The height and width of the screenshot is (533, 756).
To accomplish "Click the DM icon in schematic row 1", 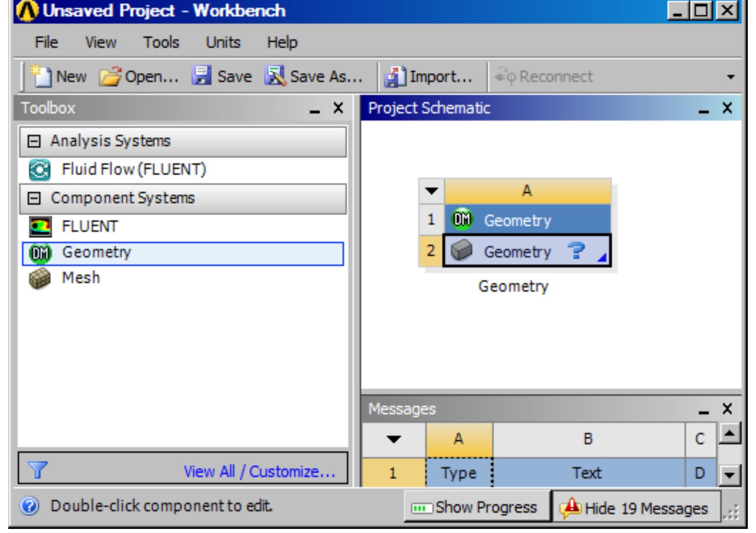I will [462, 220].
